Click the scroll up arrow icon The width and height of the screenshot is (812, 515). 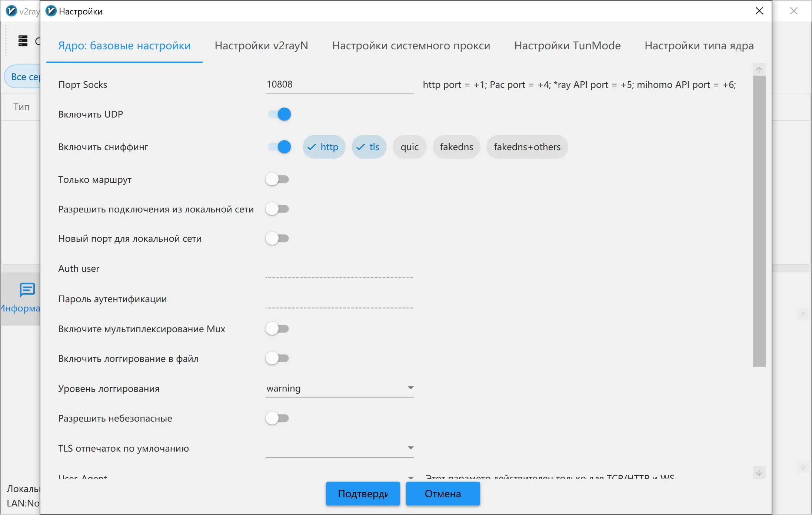tap(759, 70)
